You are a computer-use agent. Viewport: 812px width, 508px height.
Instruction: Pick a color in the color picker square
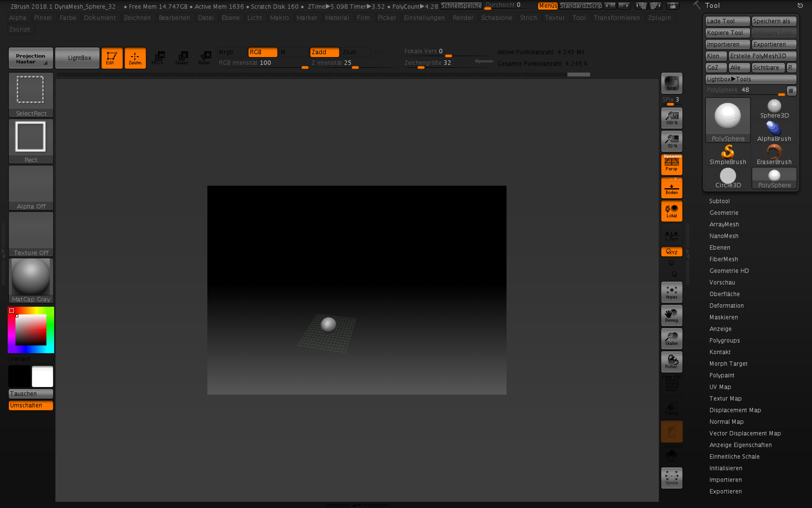[x=30, y=330]
